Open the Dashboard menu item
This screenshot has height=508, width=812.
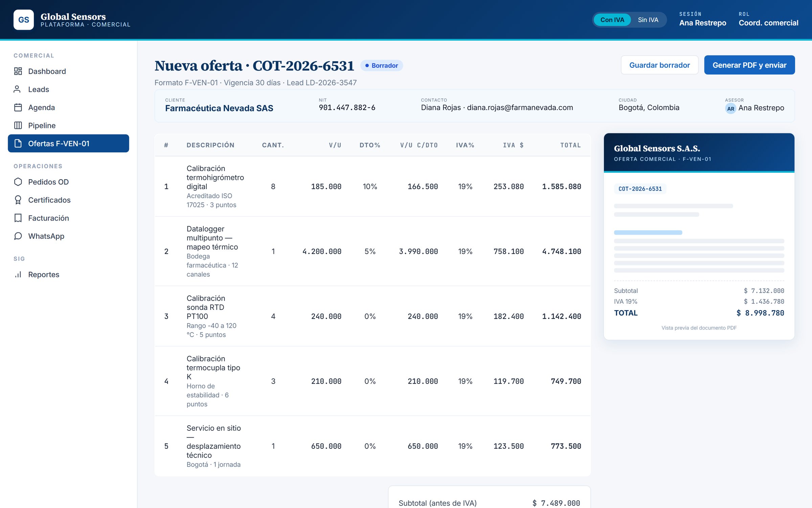(68, 71)
